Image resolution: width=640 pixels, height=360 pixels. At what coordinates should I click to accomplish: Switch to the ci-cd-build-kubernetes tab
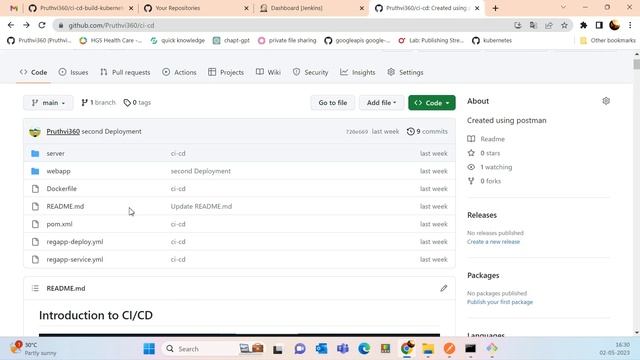(81, 8)
